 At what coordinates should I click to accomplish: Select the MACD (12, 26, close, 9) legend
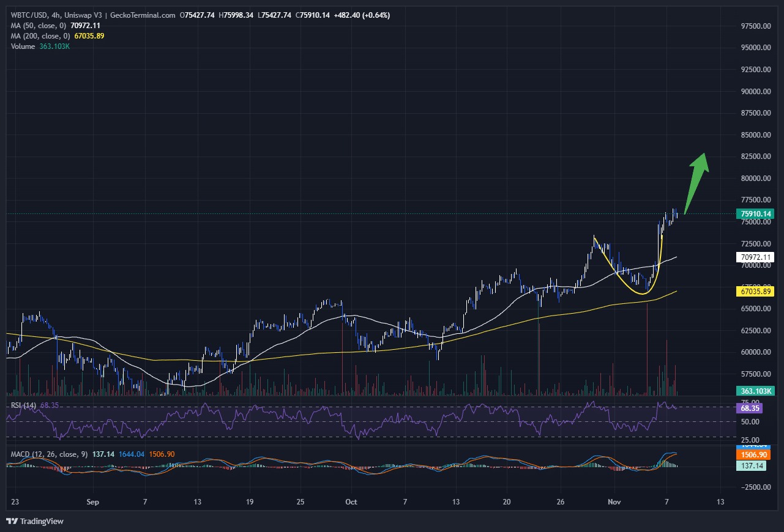[x=50, y=454]
